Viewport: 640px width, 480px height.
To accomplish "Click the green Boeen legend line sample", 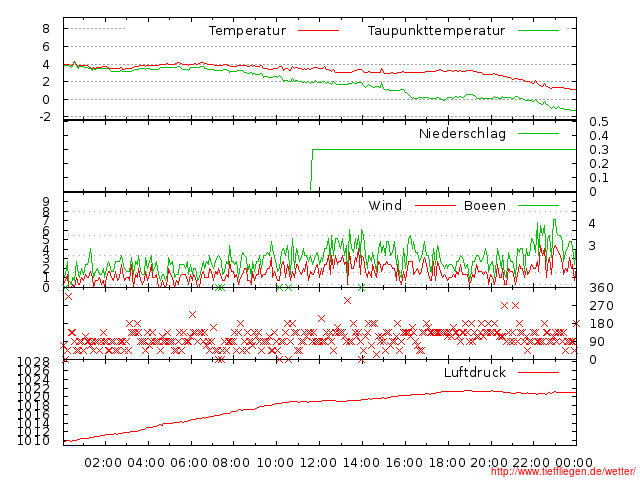I will [538, 205].
